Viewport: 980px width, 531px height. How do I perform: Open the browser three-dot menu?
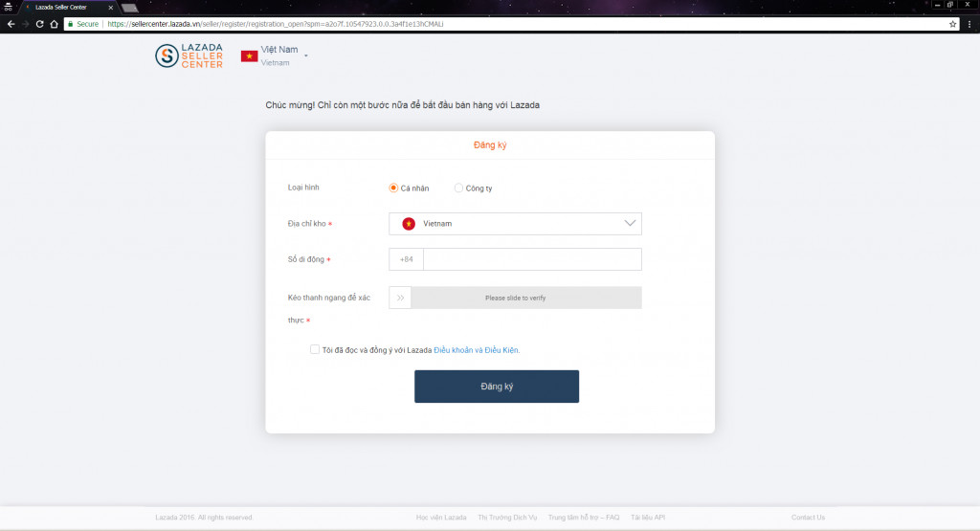point(969,24)
